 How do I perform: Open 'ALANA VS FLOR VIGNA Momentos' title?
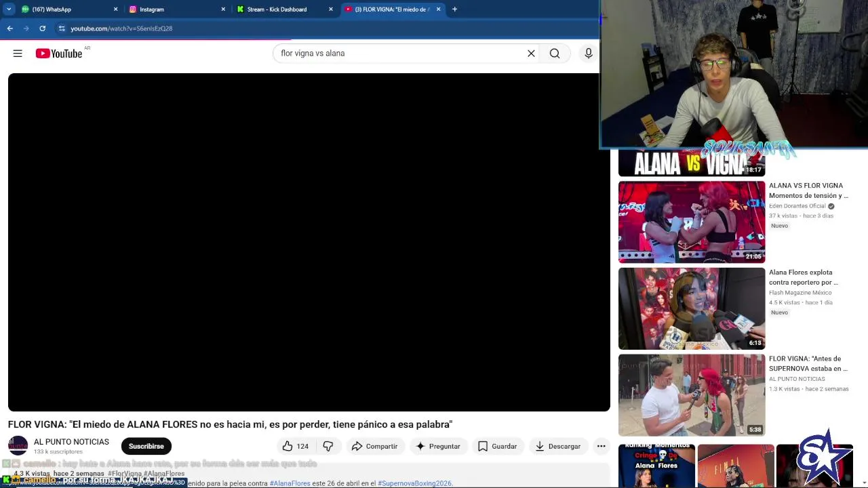(808, 190)
